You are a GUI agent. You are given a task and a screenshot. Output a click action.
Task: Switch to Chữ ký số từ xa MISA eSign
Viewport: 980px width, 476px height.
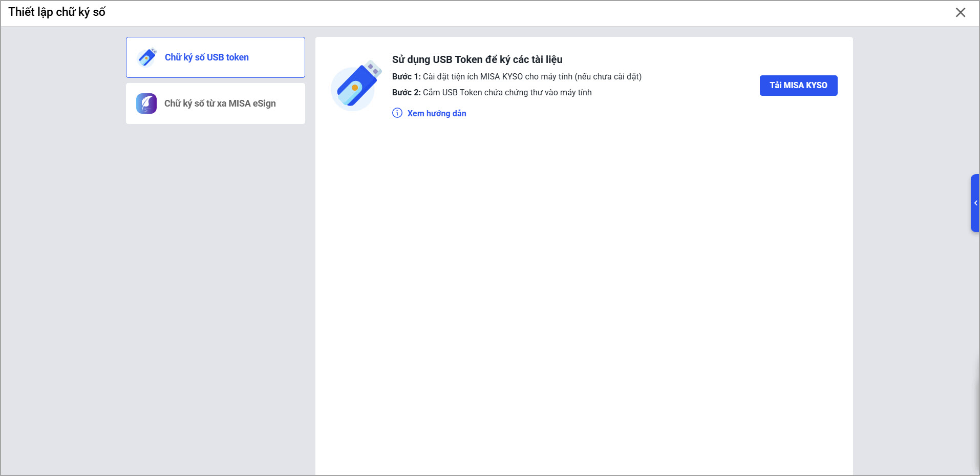point(220,104)
